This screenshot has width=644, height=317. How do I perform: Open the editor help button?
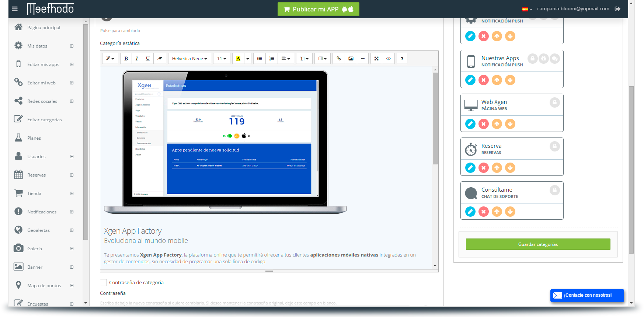click(402, 59)
